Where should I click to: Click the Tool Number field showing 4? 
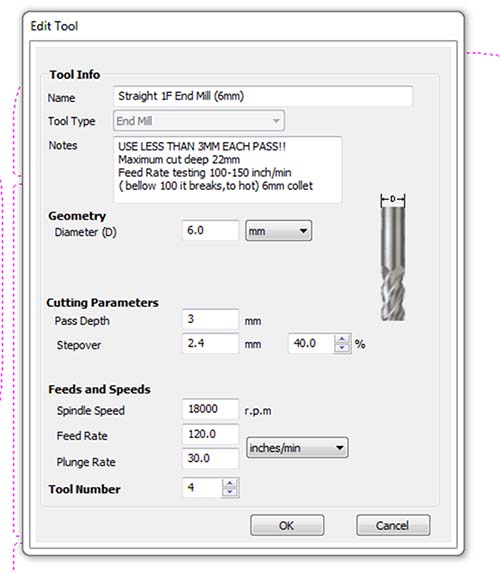pyautogui.click(x=202, y=487)
